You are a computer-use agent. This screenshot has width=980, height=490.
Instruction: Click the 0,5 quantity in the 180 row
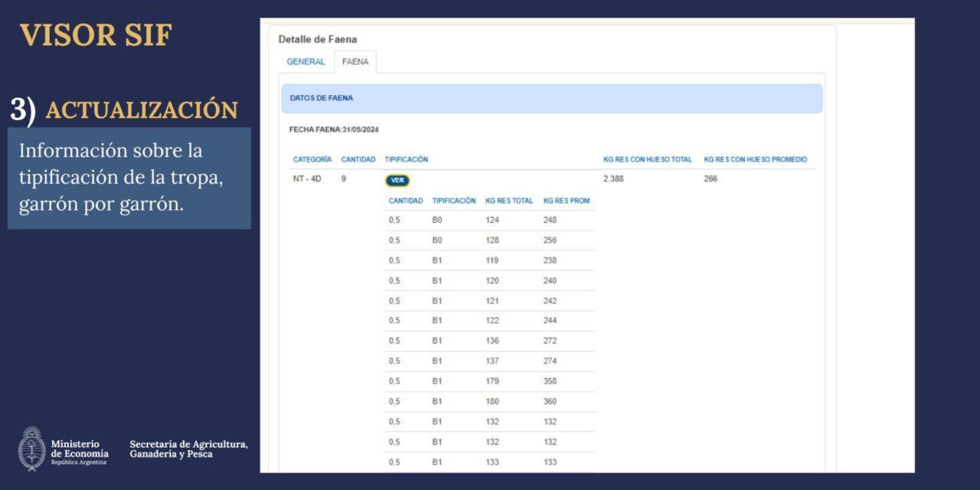[394, 401]
